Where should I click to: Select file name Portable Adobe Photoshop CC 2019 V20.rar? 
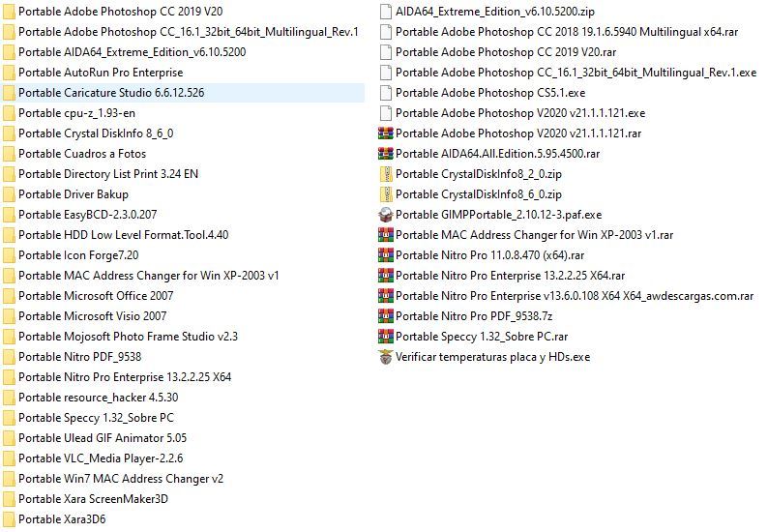coord(506,52)
